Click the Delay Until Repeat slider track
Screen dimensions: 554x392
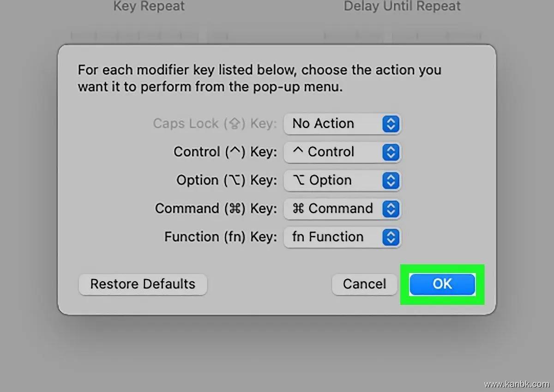pyautogui.click(x=402, y=36)
